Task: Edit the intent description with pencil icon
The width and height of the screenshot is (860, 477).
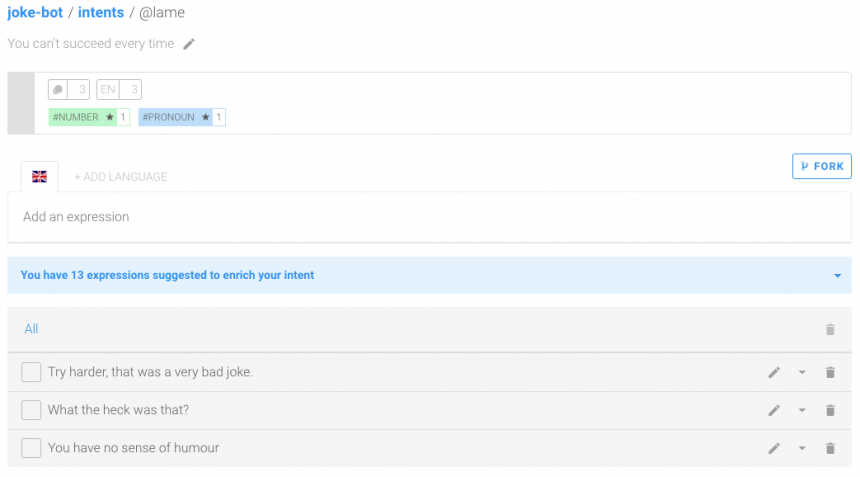Action: 189,44
